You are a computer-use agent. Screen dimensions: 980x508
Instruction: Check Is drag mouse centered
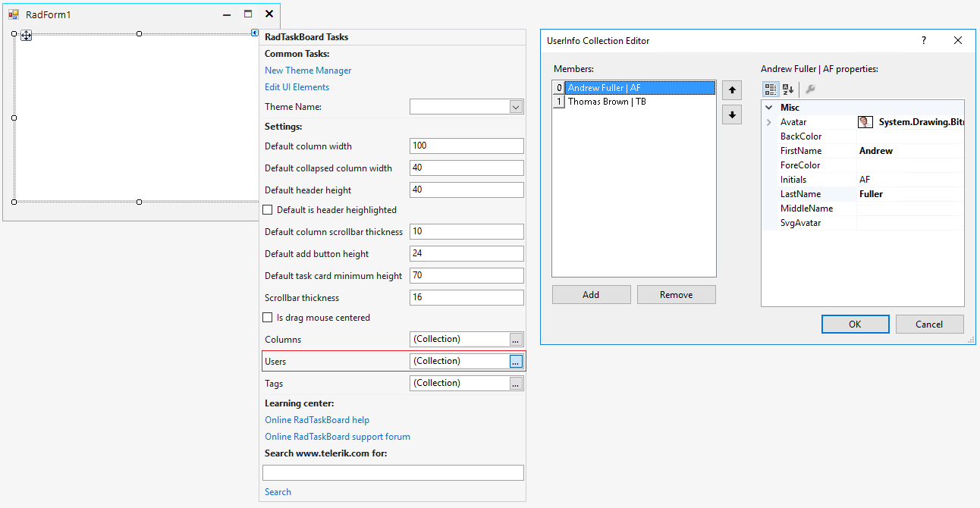click(268, 318)
